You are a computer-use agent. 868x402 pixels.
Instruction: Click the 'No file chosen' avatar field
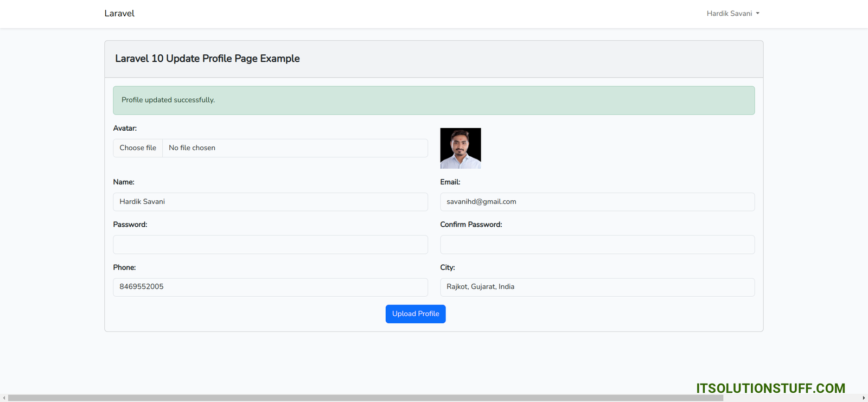click(x=295, y=148)
